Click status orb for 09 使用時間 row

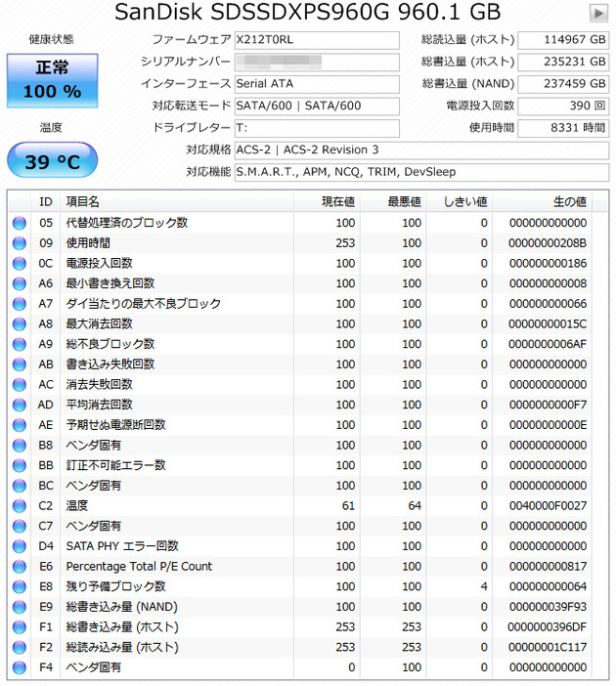tap(20, 243)
